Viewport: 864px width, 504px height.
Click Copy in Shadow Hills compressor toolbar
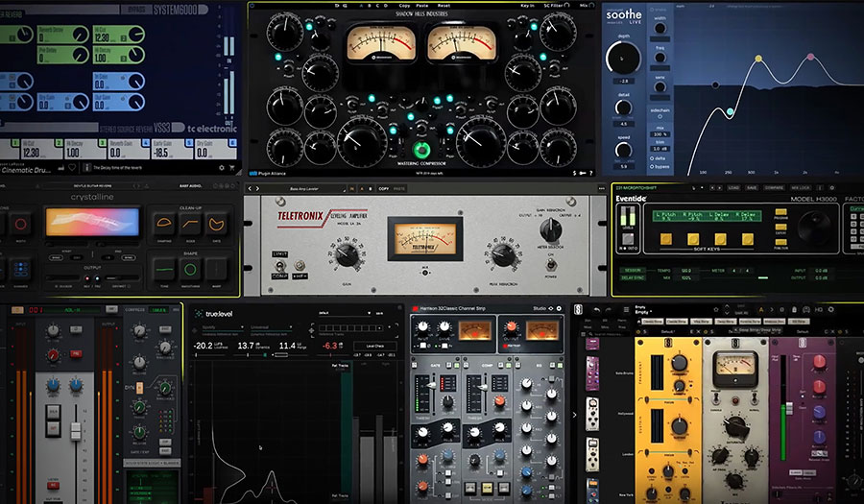pyautogui.click(x=404, y=6)
